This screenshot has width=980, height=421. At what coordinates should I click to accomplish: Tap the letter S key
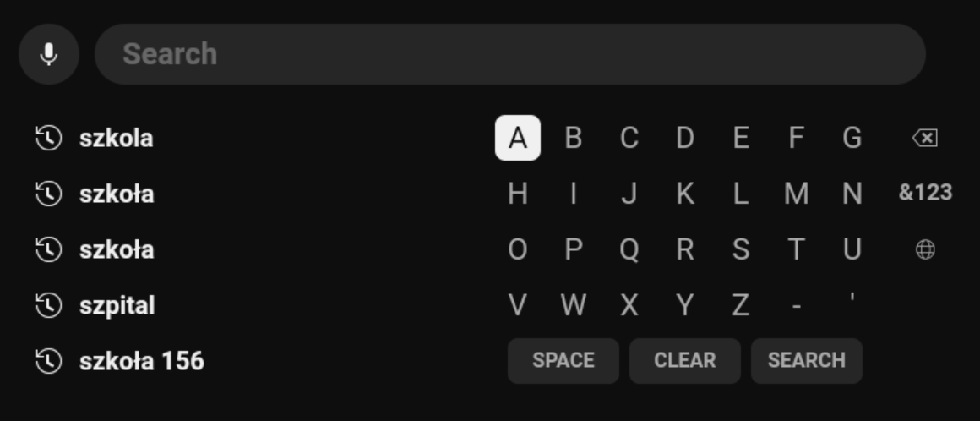(740, 249)
